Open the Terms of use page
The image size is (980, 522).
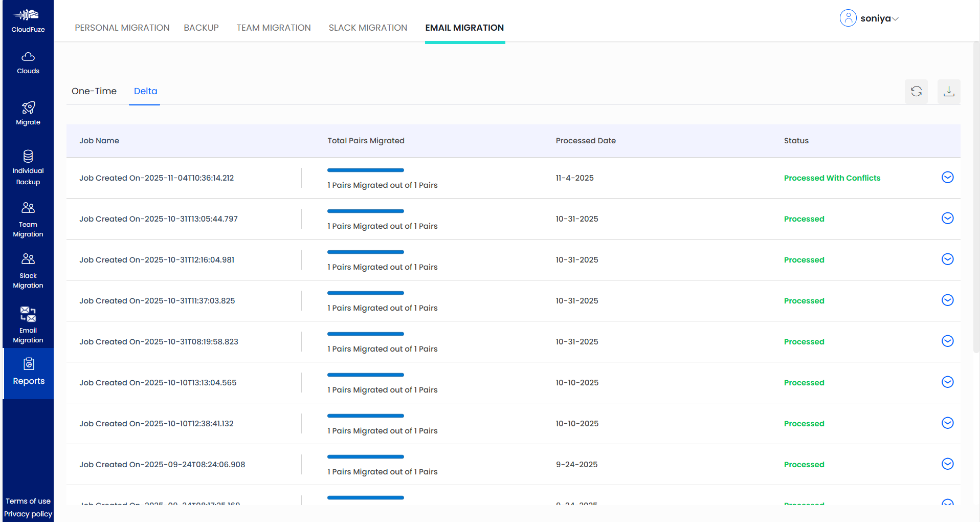pyautogui.click(x=28, y=501)
